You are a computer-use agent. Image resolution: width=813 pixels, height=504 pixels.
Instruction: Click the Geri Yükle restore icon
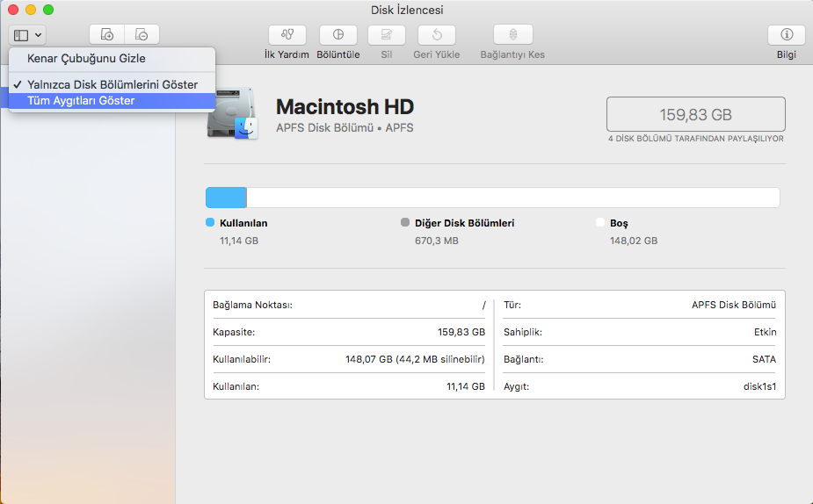[437, 35]
